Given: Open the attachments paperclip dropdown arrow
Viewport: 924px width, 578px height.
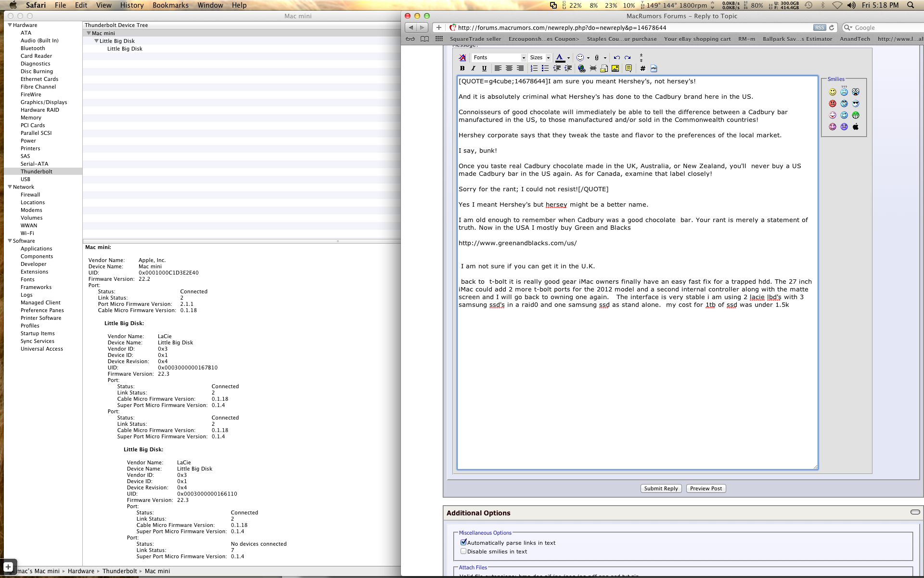Looking at the screenshot, I should click(x=605, y=58).
